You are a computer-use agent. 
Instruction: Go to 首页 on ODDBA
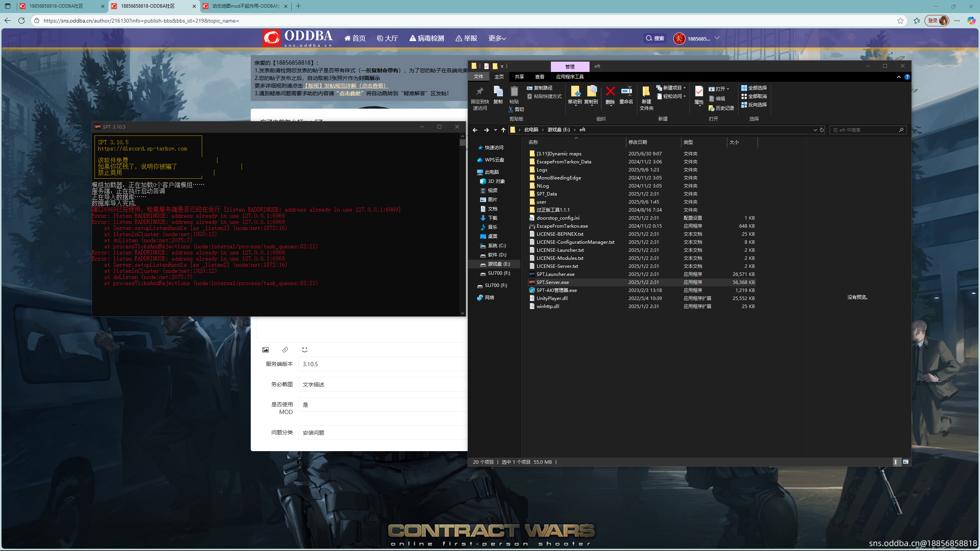tap(355, 38)
